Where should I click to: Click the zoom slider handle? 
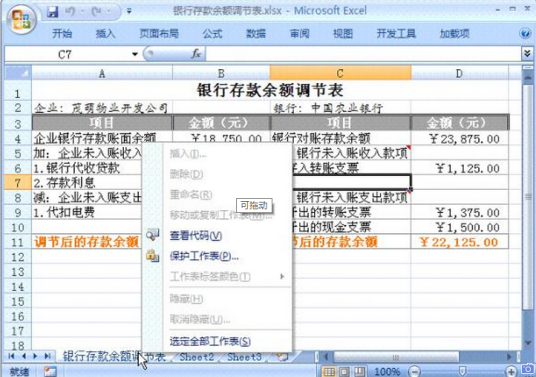point(462,371)
